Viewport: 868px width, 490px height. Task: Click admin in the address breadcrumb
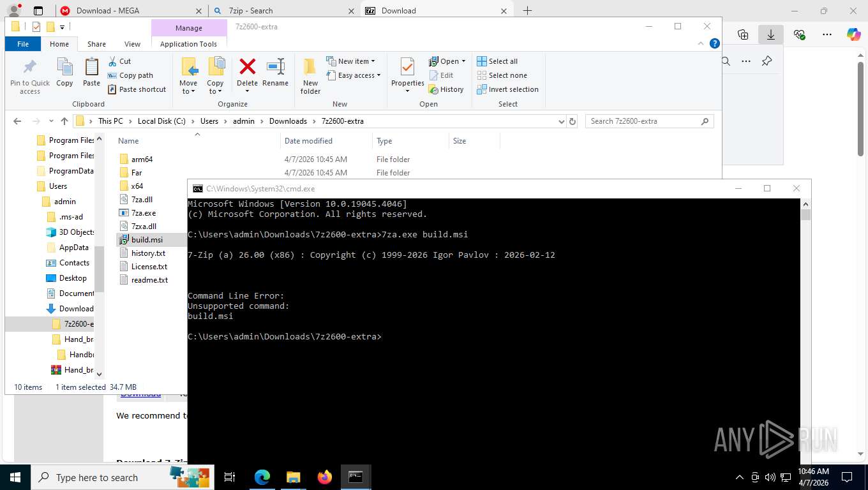pos(243,121)
